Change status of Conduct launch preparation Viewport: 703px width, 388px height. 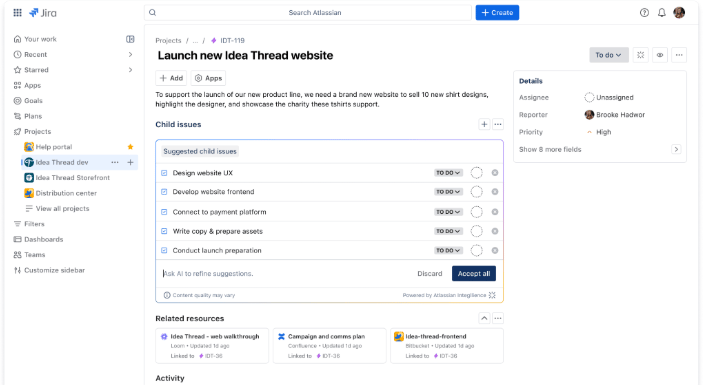[x=448, y=250]
